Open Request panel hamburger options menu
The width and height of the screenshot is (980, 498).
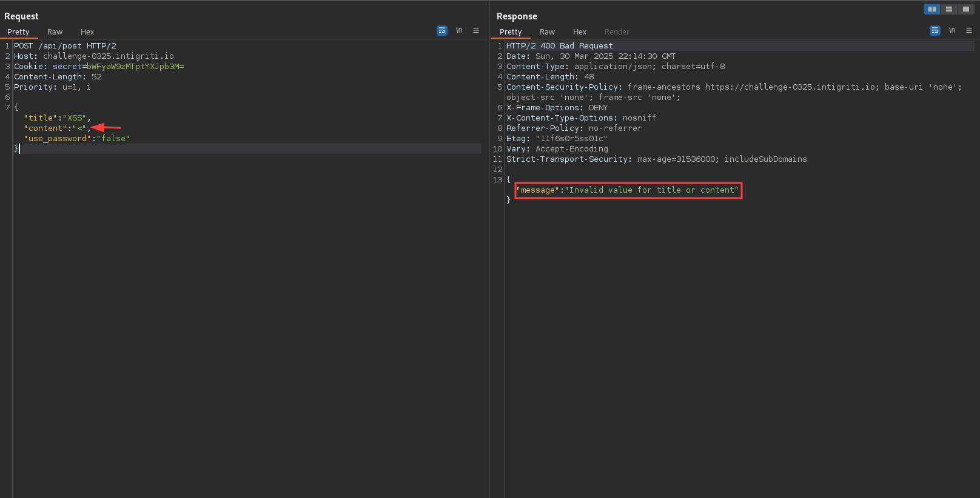tap(476, 30)
